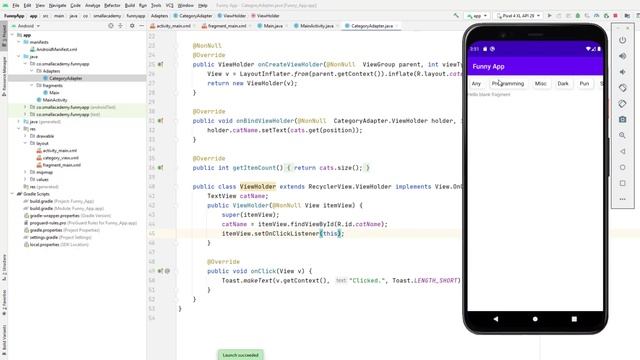This screenshot has height=360, width=640.
Task: Click the Debug app bug icon
Action: [578, 16]
